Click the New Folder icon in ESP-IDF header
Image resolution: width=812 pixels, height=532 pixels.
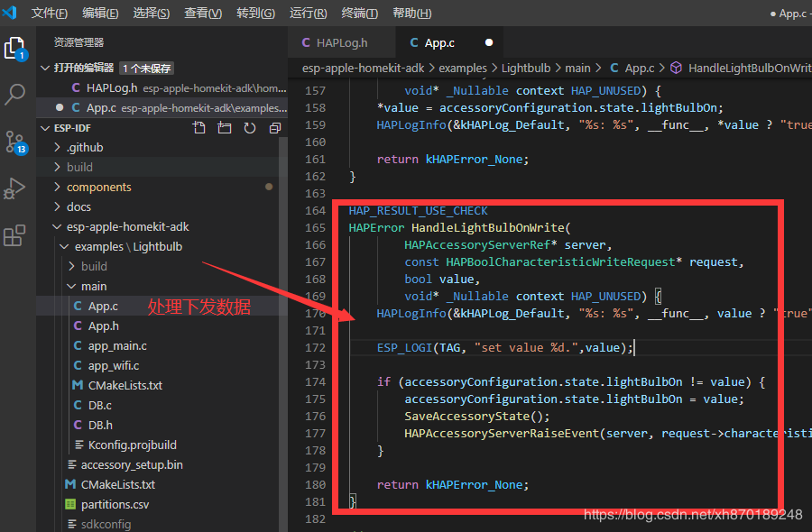[x=225, y=128]
